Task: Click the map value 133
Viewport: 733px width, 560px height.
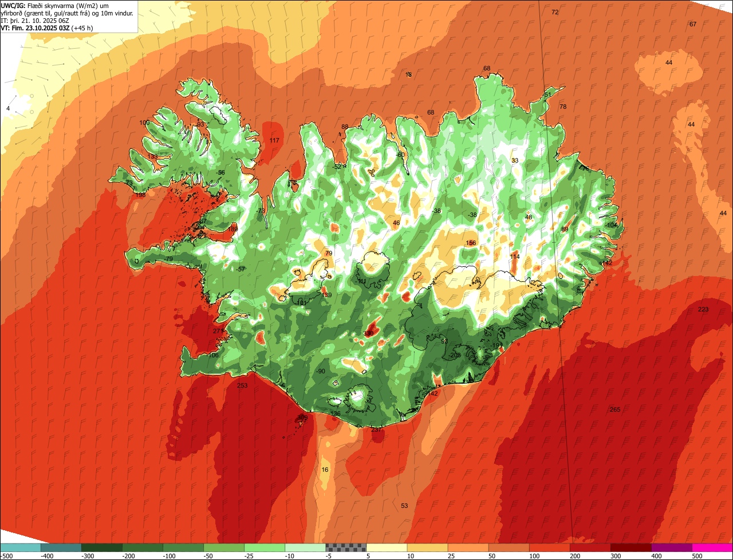Action: (152, 156)
